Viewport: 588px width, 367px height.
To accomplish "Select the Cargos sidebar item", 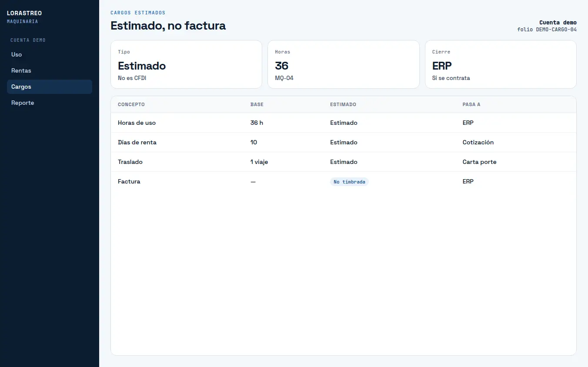I will (x=50, y=87).
